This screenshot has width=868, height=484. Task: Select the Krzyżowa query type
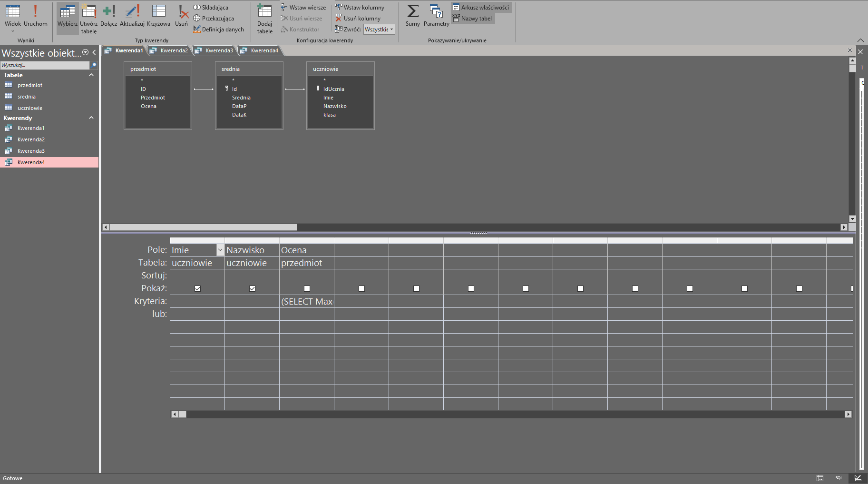pos(158,16)
